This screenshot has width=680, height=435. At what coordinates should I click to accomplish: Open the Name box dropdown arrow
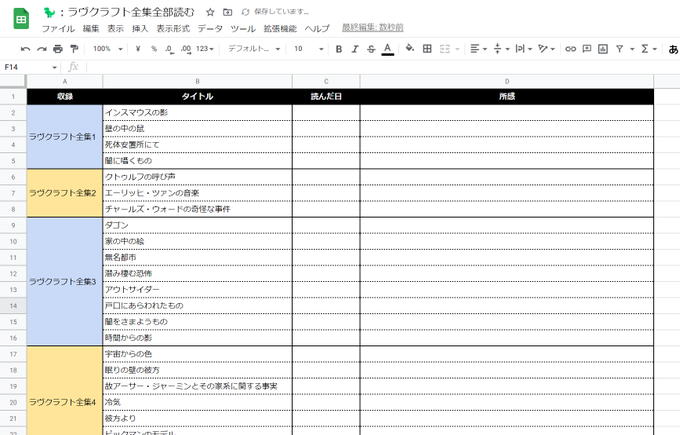[55, 68]
